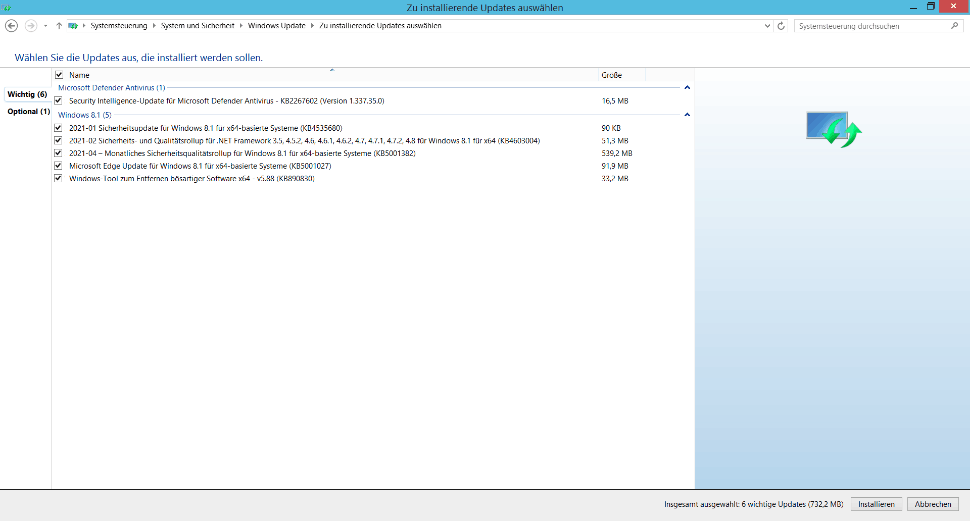The width and height of the screenshot is (970, 523).
Task: Open recent locations dropdown arrow
Action: pos(45,26)
